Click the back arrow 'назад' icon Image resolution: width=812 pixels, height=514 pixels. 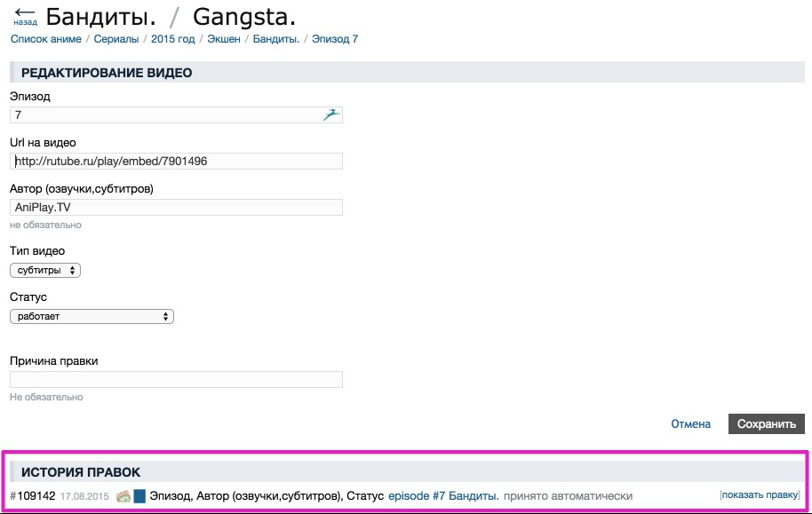coord(25,15)
